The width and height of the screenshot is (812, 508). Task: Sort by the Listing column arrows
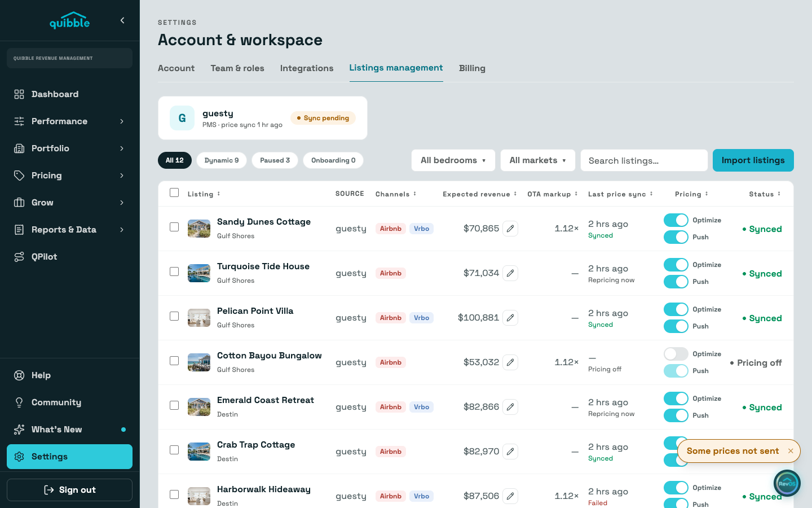coord(219,194)
